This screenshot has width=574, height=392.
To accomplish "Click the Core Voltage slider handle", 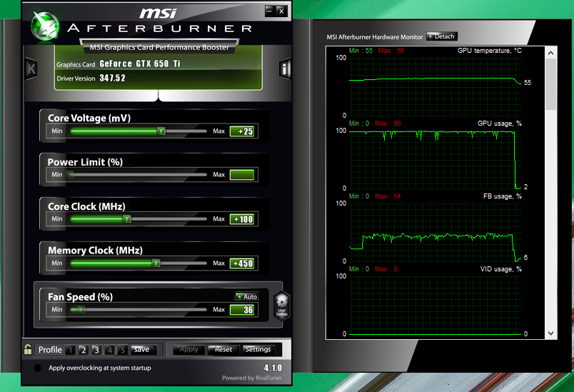I will (x=161, y=131).
